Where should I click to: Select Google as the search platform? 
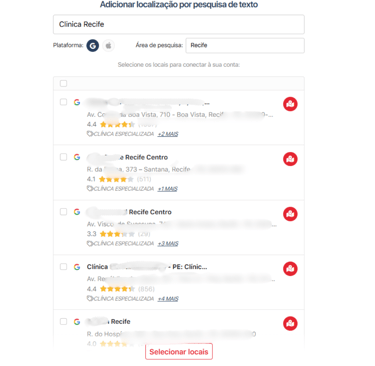(x=93, y=45)
